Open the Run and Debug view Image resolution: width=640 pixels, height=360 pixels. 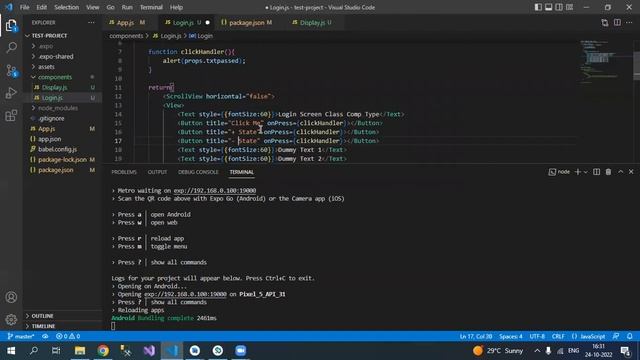point(11,93)
